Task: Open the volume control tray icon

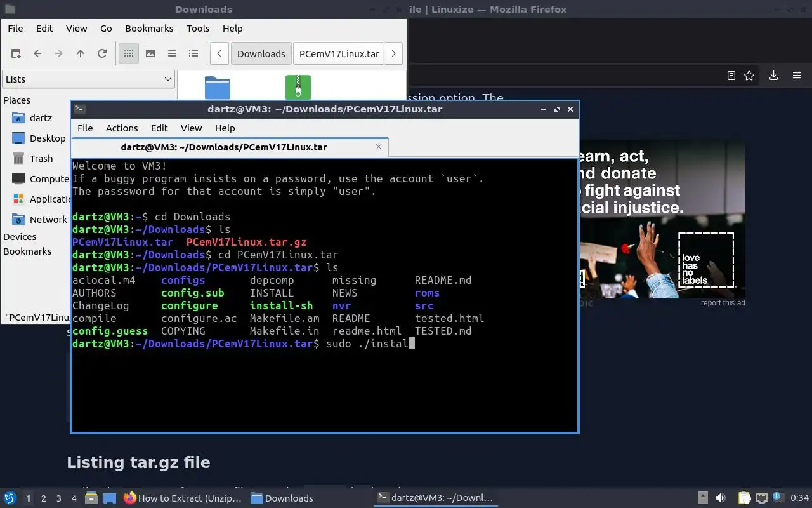Action: 720,498
